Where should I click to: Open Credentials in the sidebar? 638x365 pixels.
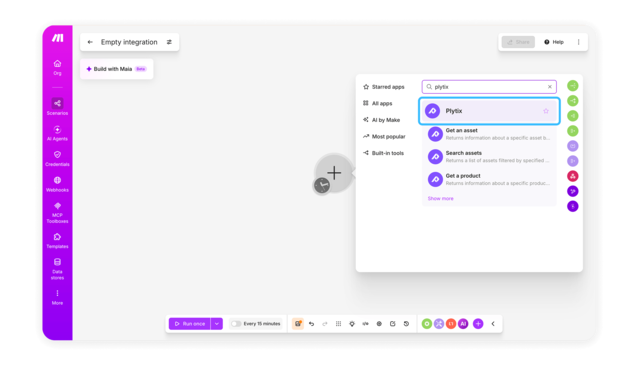click(57, 159)
